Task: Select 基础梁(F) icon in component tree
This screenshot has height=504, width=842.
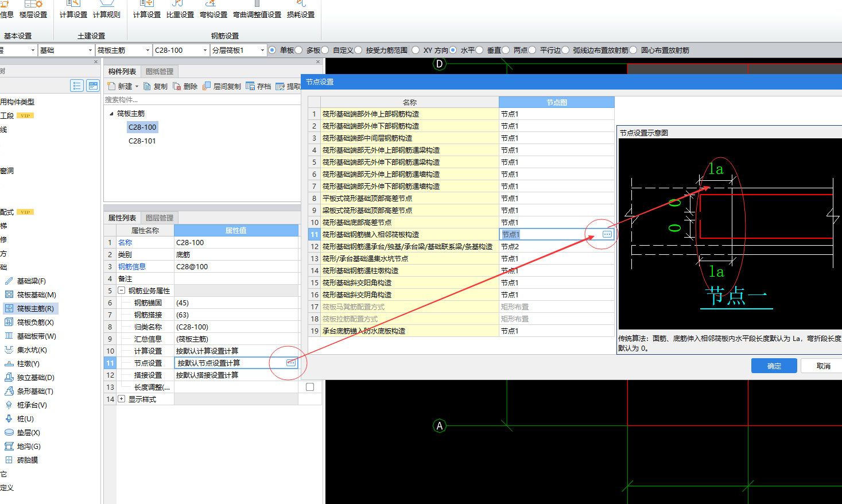Action: coord(9,281)
